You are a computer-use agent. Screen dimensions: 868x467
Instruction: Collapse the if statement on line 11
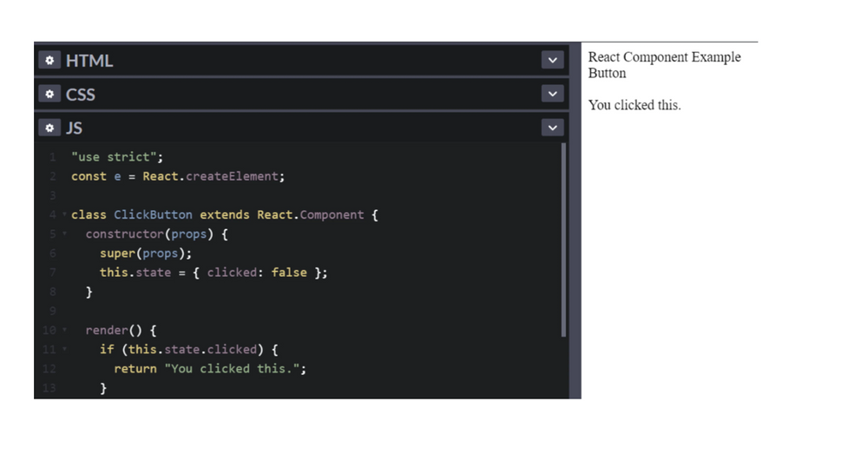click(x=64, y=350)
